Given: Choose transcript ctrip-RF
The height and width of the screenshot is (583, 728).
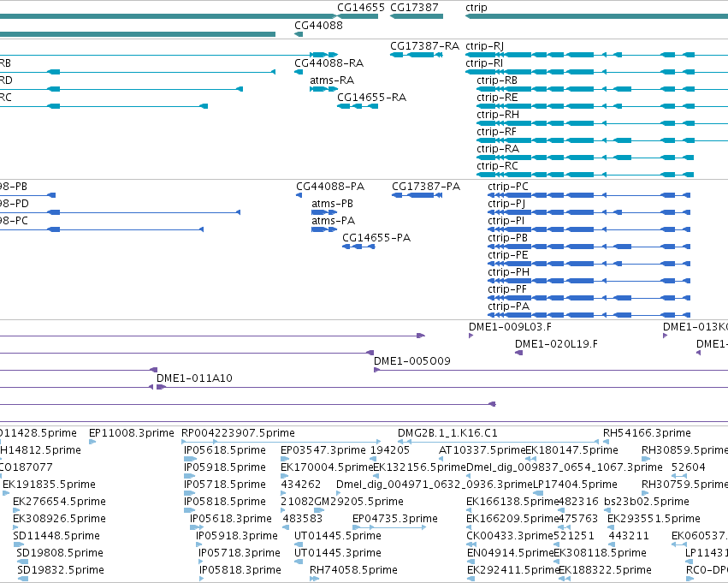Looking at the screenshot, I should (x=496, y=132).
